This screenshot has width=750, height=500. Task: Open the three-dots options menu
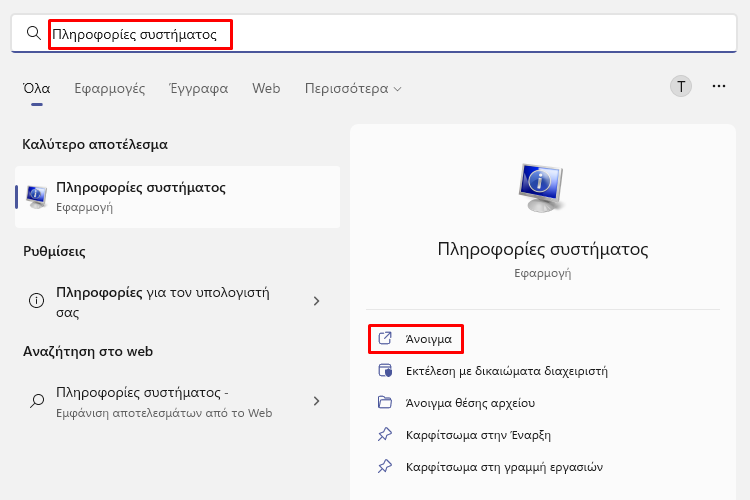pos(718,86)
